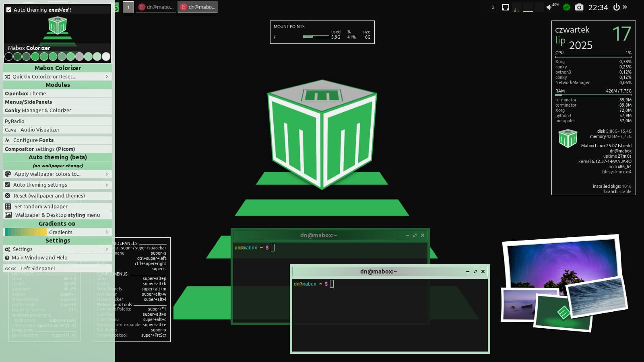The image size is (644, 362).
Task: Open the screenshot camera icon in panel
Action: tap(579, 7)
